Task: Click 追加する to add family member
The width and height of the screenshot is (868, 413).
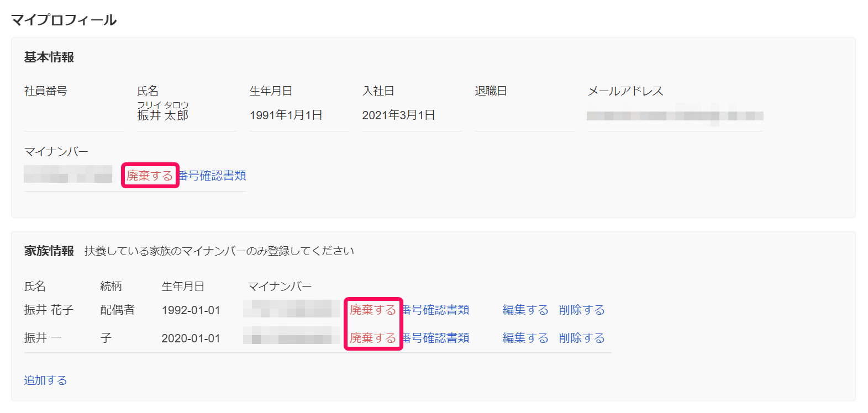Action: [45, 380]
